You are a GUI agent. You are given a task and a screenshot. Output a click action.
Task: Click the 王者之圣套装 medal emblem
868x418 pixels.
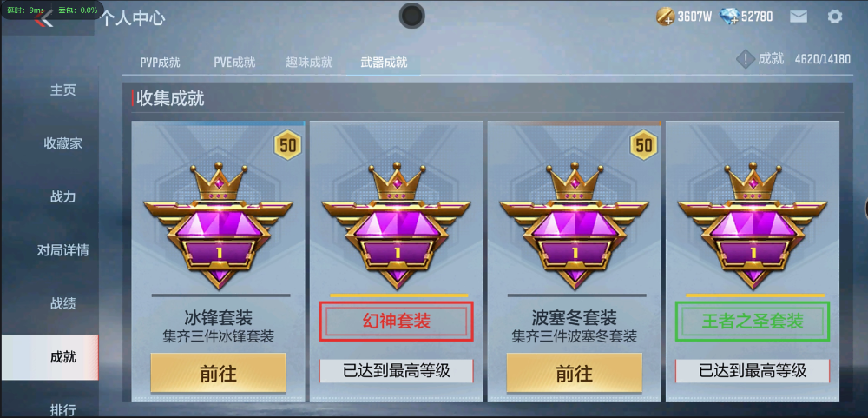coord(753,226)
